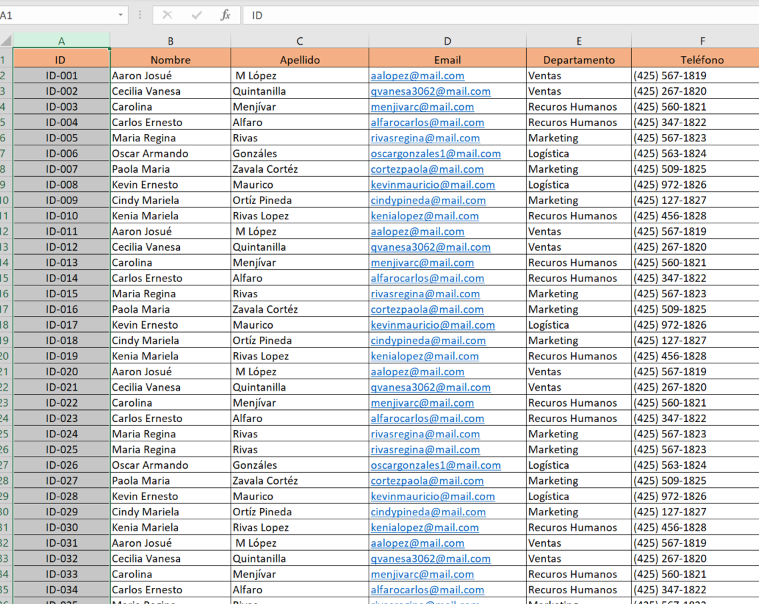Select cell ID-020
This screenshot has width=759, height=604.
pyautogui.click(x=61, y=371)
